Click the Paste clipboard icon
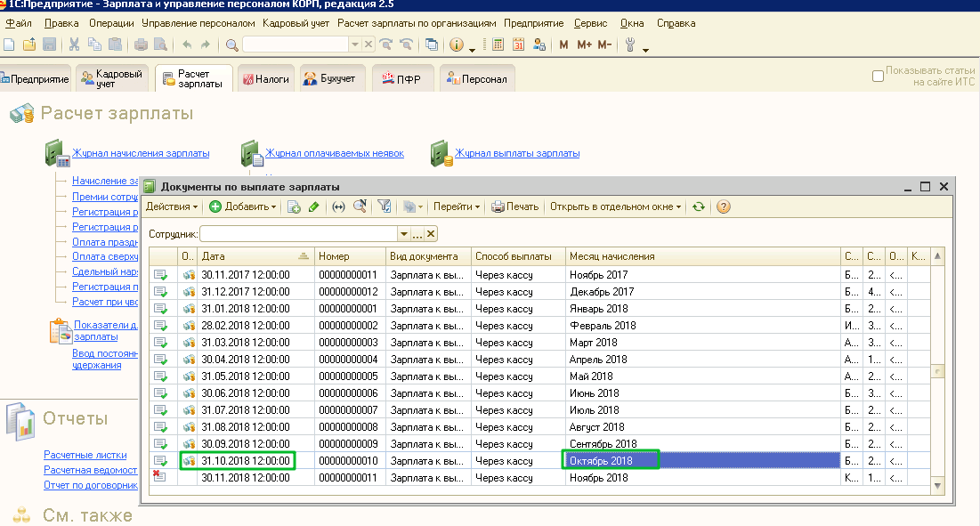This screenshot has width=980, height=526. point(115,45)
